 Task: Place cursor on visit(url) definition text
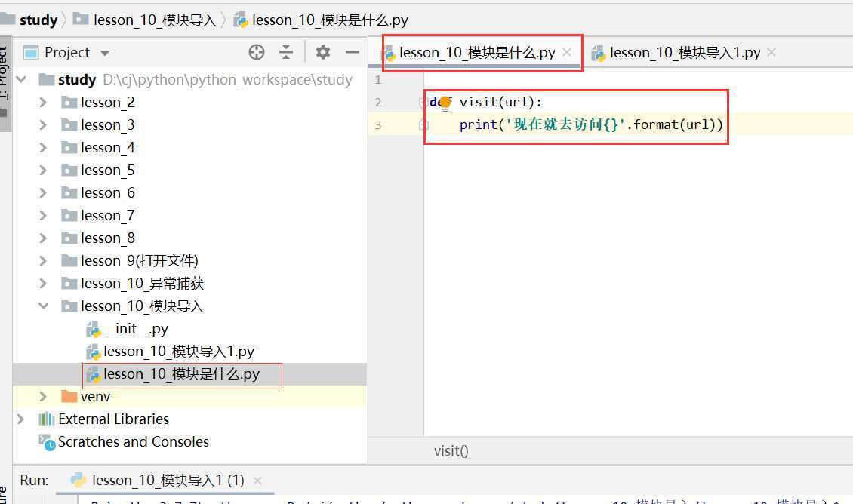[x=500, y=102]
